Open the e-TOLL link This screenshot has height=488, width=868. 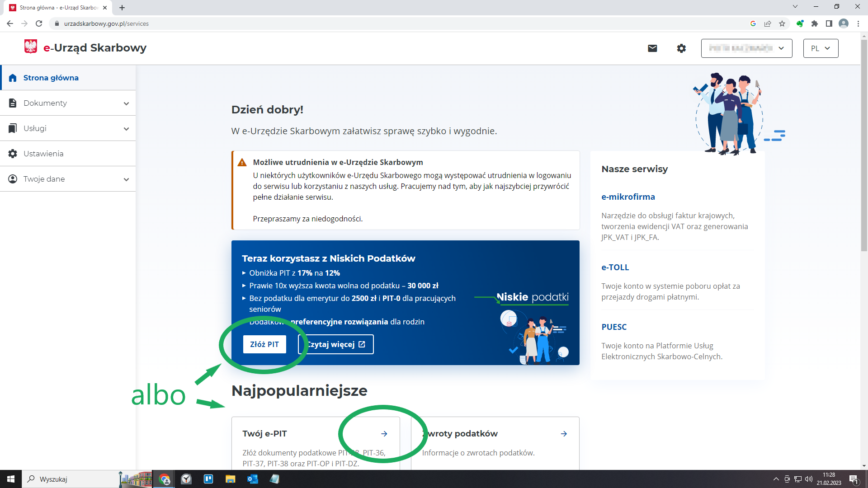615,267
